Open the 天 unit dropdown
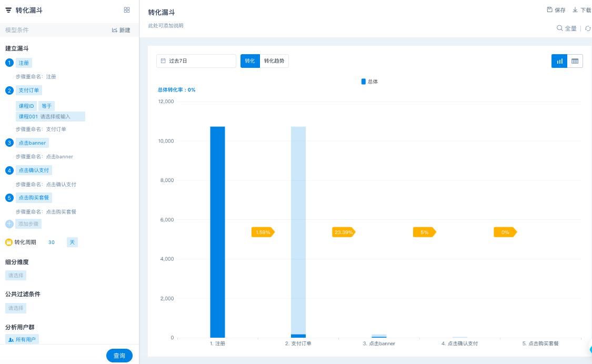Viewport: 592px width, 364px height. click(72, 242)
